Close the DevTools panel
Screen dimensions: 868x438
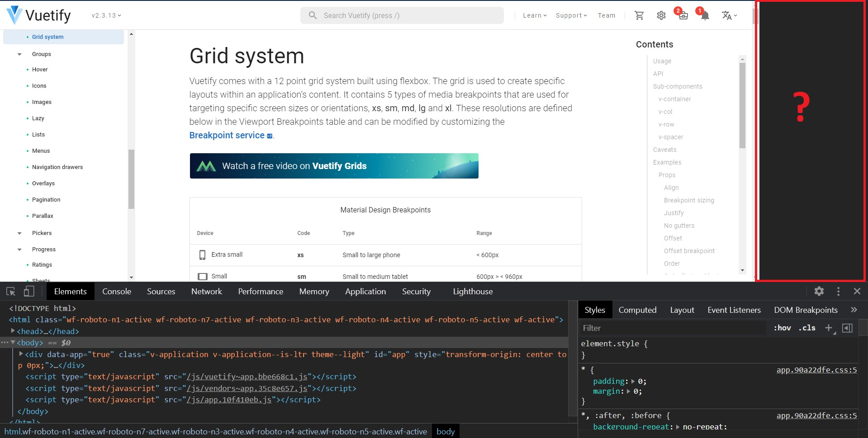coord(857,292)
